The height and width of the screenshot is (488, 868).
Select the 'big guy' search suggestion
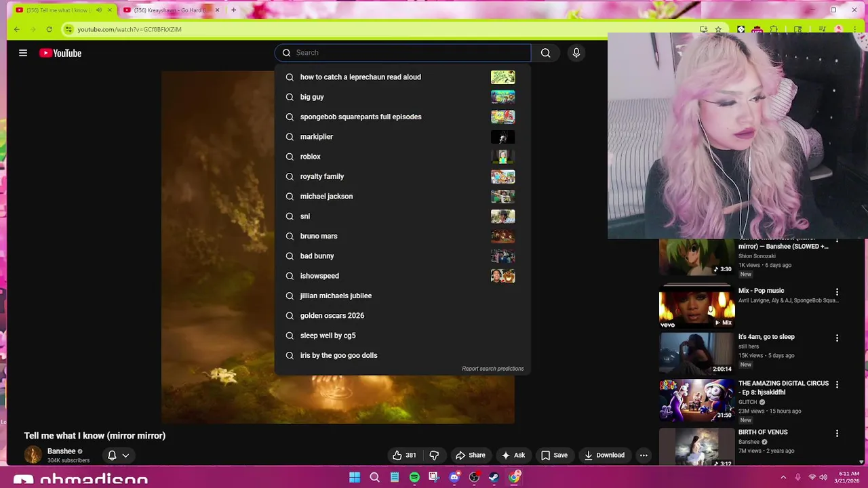click(x=403, y=97)
